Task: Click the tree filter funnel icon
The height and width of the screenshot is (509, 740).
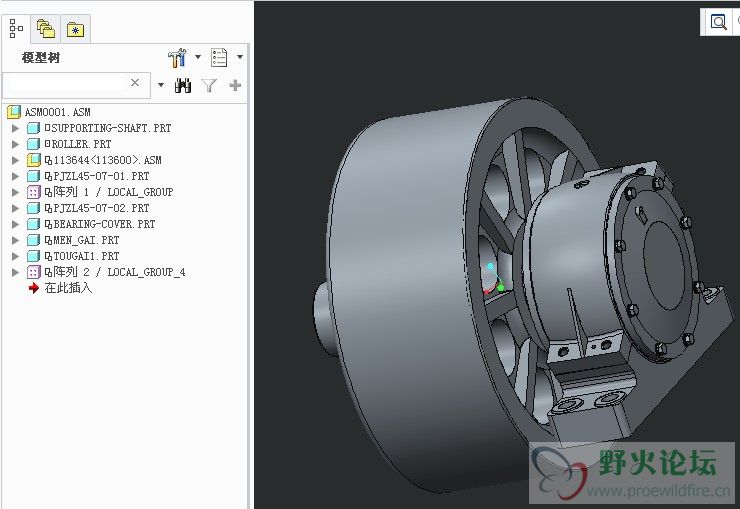Action: [x=209, y=85]
